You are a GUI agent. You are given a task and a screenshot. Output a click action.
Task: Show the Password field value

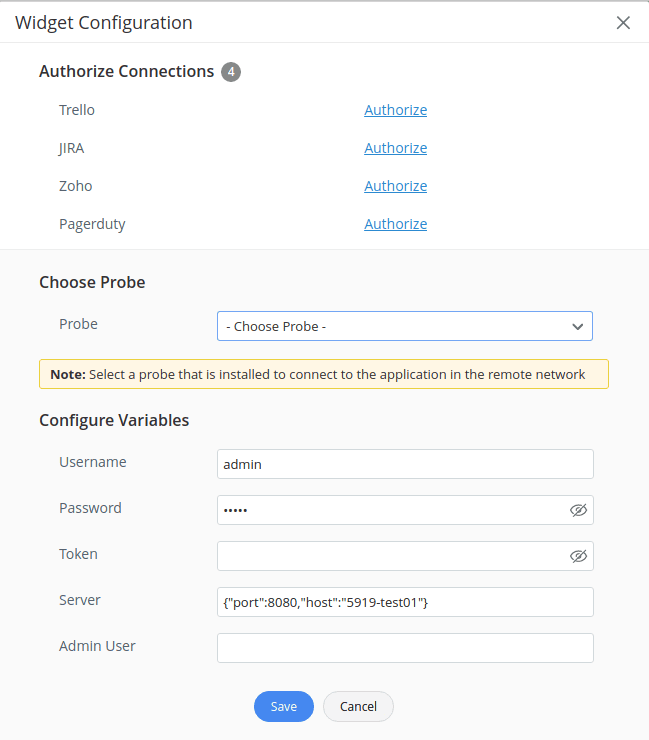pyautogui.click(x=577, y=510)
